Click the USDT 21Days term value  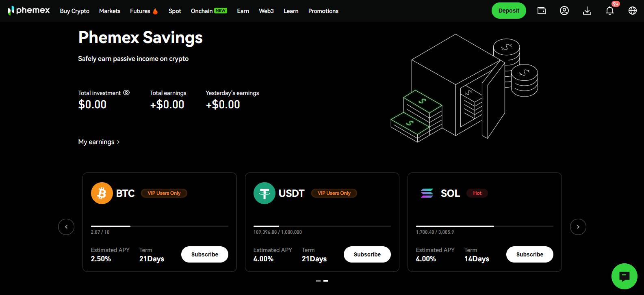314,259
